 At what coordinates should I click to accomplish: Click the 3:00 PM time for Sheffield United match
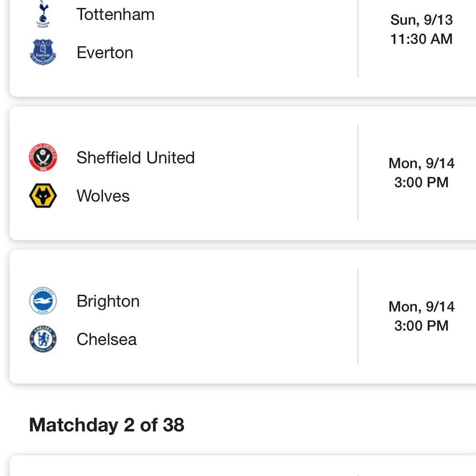click(421, 182)
